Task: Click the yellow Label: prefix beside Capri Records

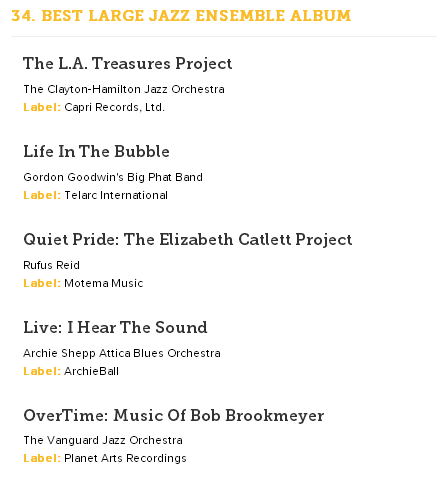Action: pos(42,107)
